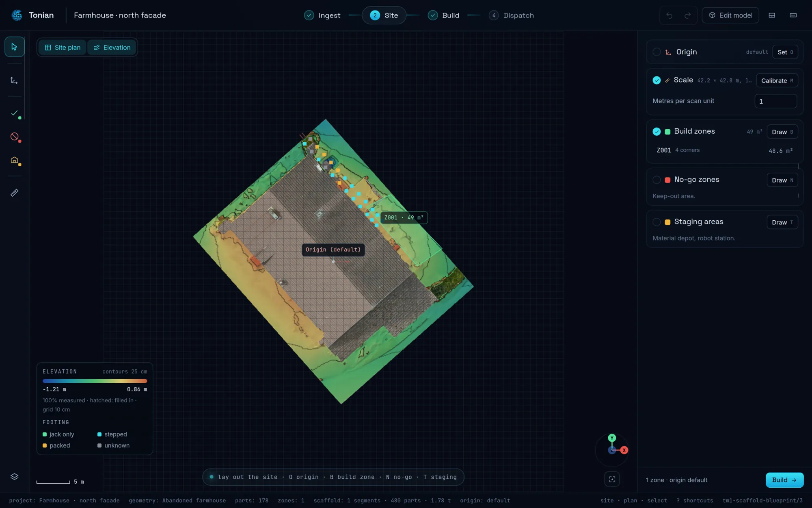Toggle the Scale completed checkmark
The height and width of the screenshot is (508, 812).
657,80
